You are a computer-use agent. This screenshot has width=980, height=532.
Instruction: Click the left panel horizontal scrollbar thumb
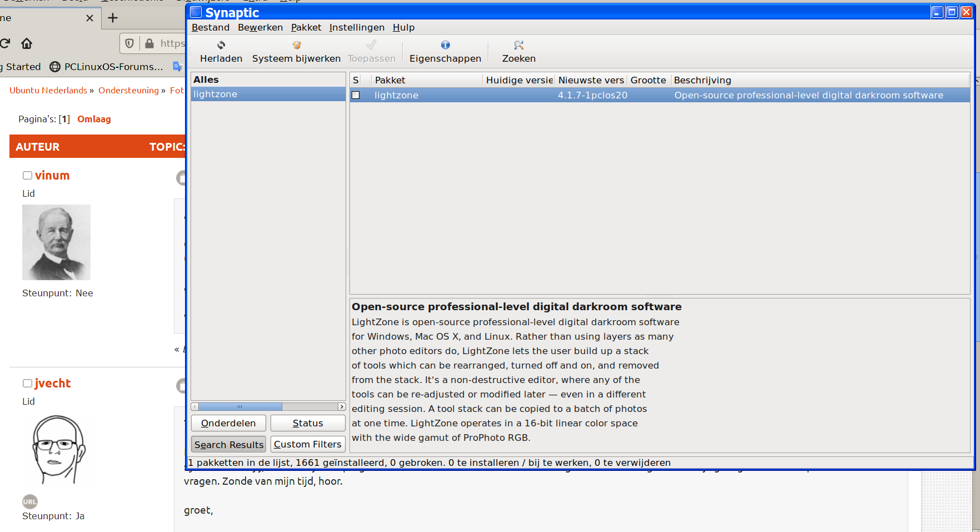tap(240, 406)
